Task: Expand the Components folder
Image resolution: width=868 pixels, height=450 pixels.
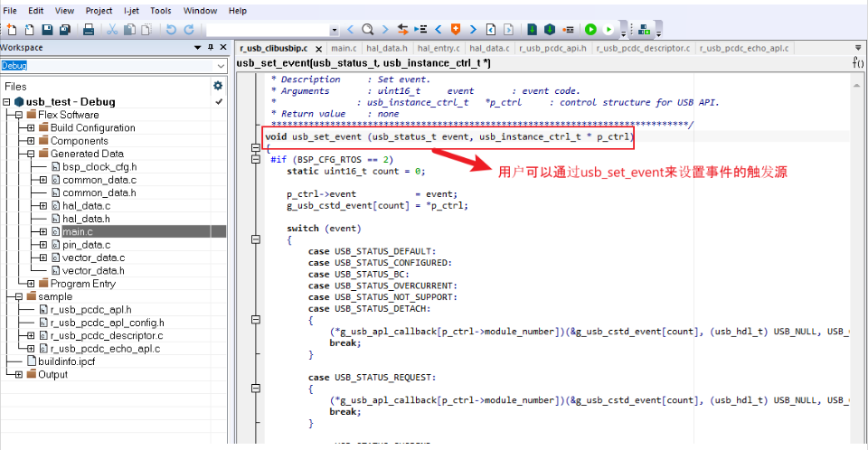Action: coord(31,141)
